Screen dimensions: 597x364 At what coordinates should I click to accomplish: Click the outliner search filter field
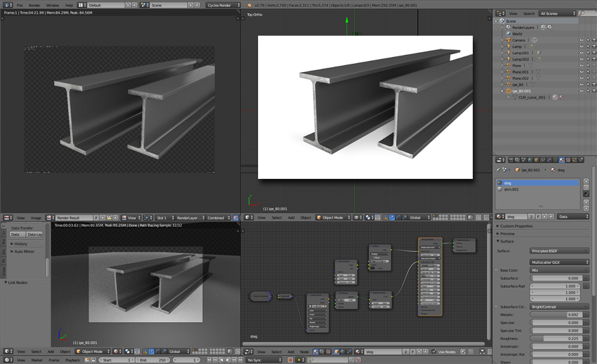[588, 13]
